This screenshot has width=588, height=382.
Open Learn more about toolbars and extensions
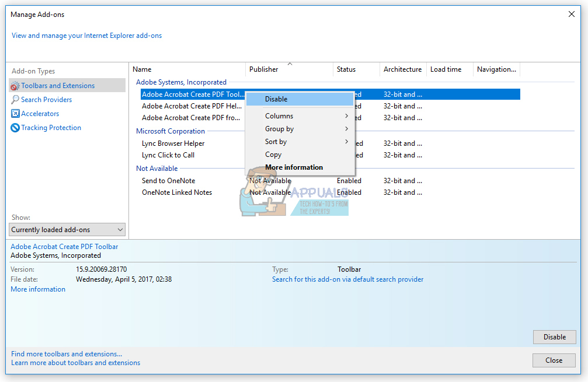[x=75, y=363]
